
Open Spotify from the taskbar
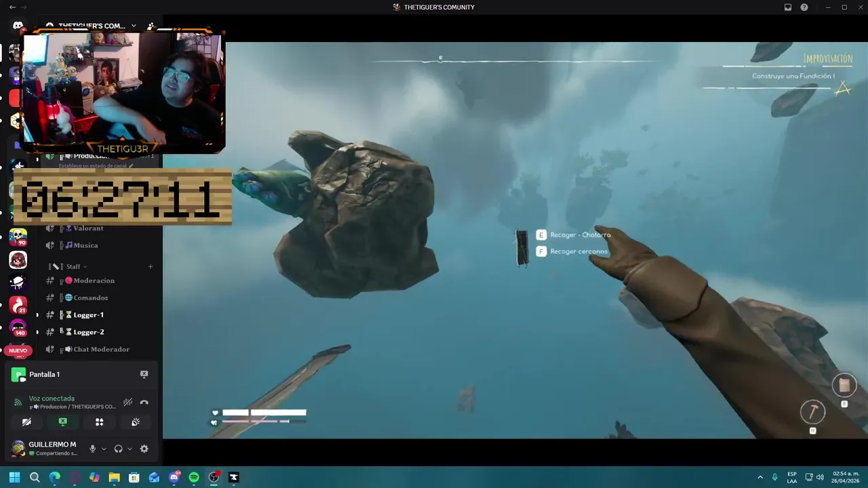tap(194, 477)
